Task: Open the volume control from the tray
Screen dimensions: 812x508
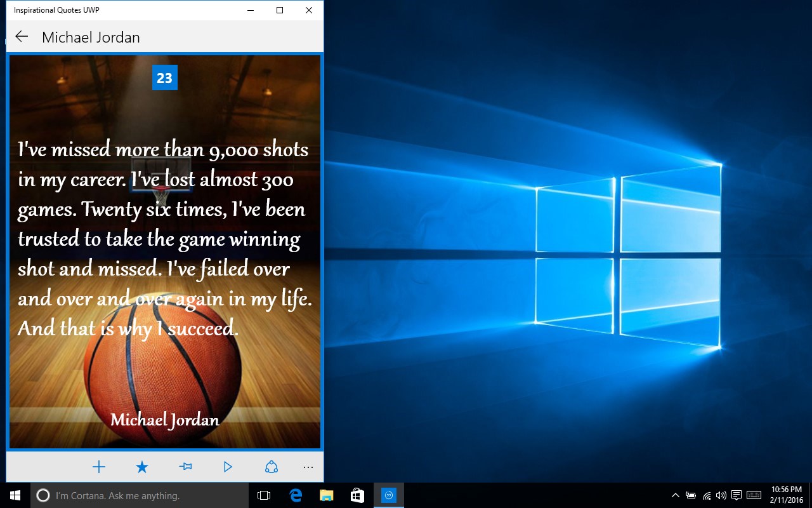Action: click(x=721, y=495)
